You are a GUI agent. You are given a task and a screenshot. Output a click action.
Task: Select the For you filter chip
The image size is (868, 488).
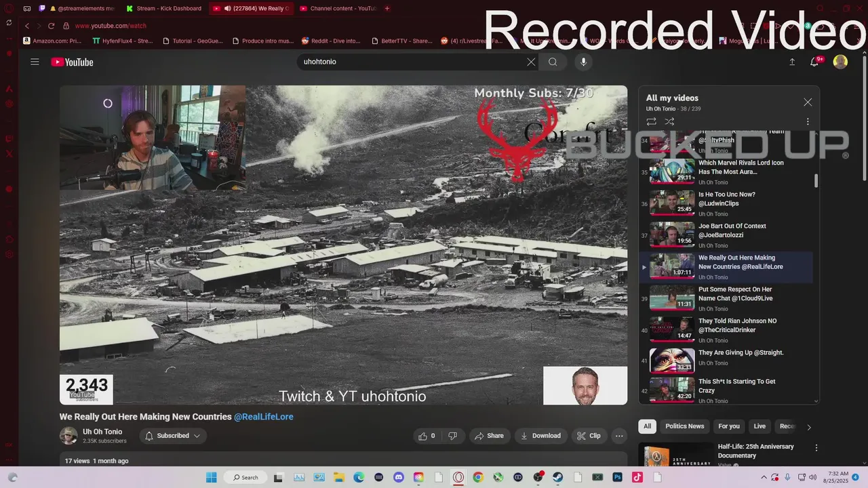click(x=729, y=426)
